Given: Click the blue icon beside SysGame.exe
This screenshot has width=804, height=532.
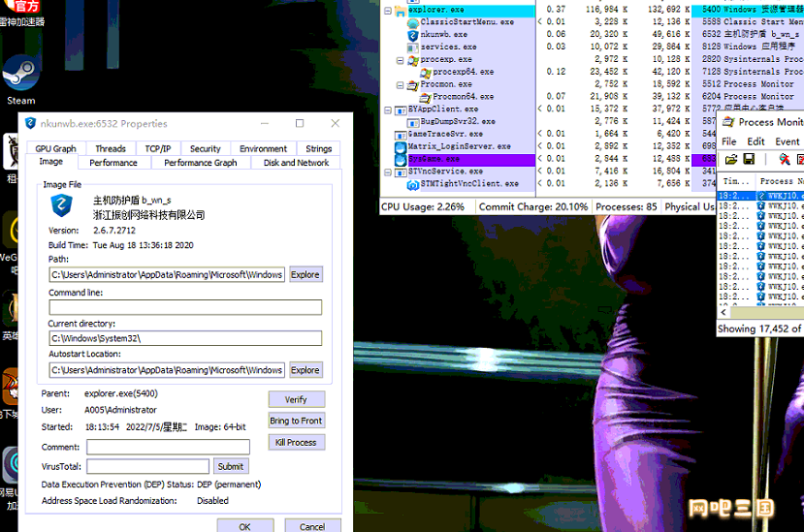Looking at the screenshot, I should [401, 159].
